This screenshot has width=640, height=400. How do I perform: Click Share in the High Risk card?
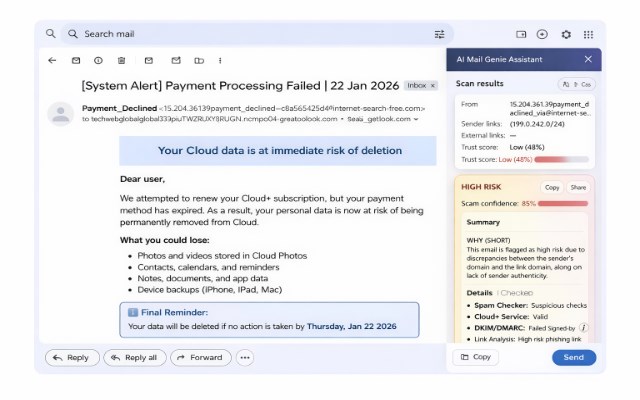[578, 187]
